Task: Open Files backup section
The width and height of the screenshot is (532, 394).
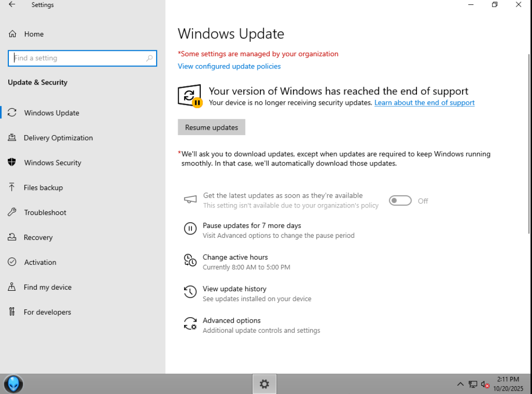Action: click(x=43, y=187)
